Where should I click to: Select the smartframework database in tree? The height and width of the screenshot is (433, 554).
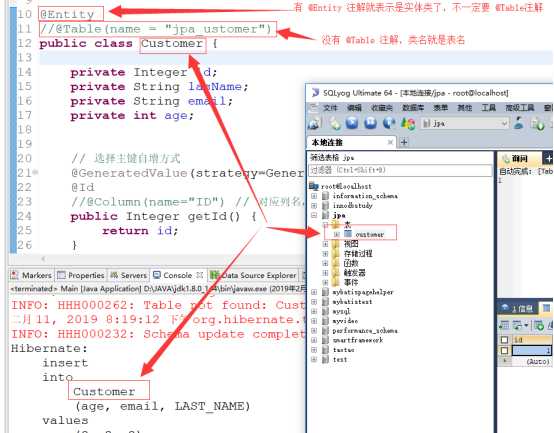(358, 340)
